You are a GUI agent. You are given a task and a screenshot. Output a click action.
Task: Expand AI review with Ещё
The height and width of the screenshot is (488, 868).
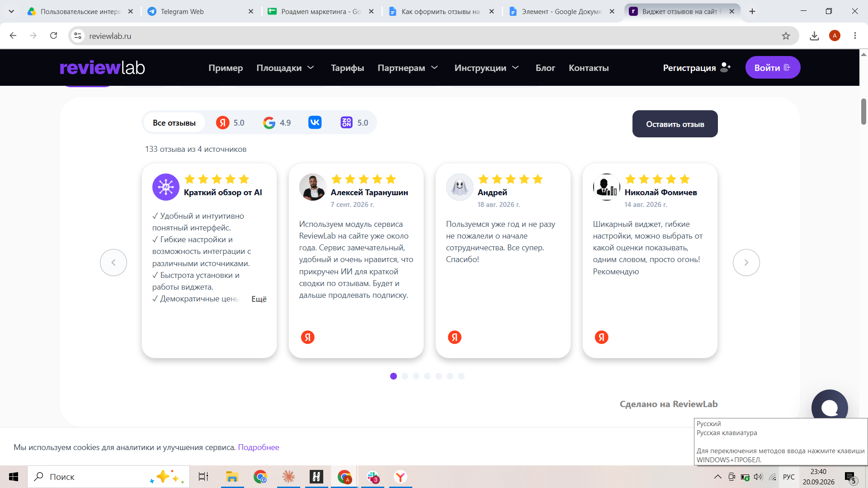point(259,299)
